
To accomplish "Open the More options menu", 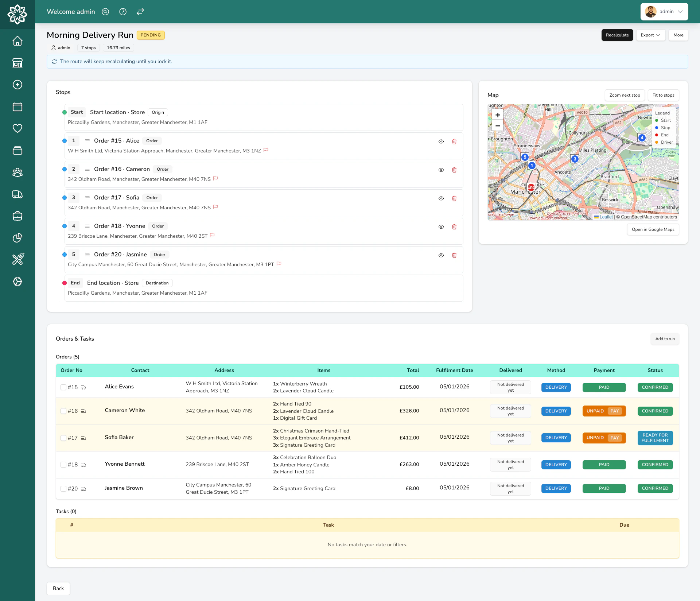I will [678, 35].
